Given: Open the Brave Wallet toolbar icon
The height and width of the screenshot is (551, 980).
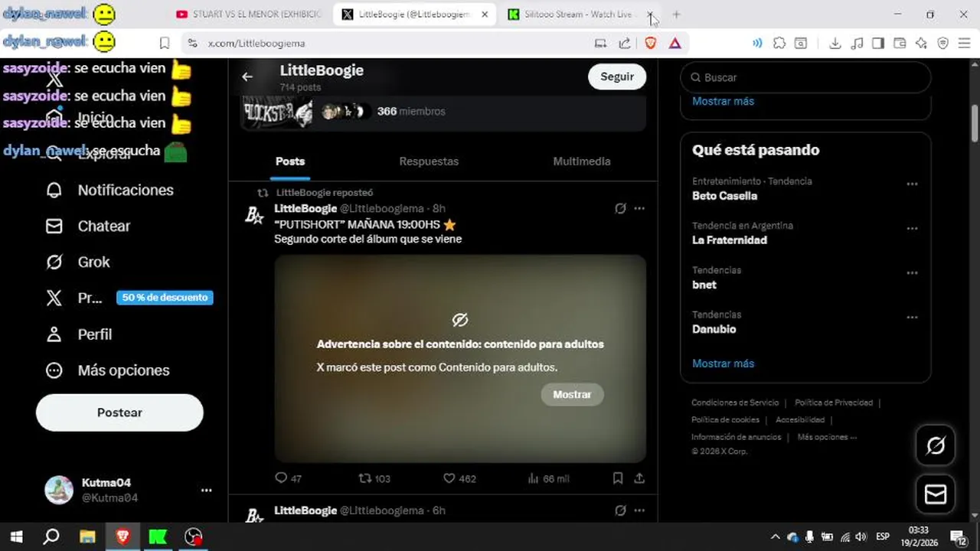Looking at the screenshot, I should [x=900, y=44].
